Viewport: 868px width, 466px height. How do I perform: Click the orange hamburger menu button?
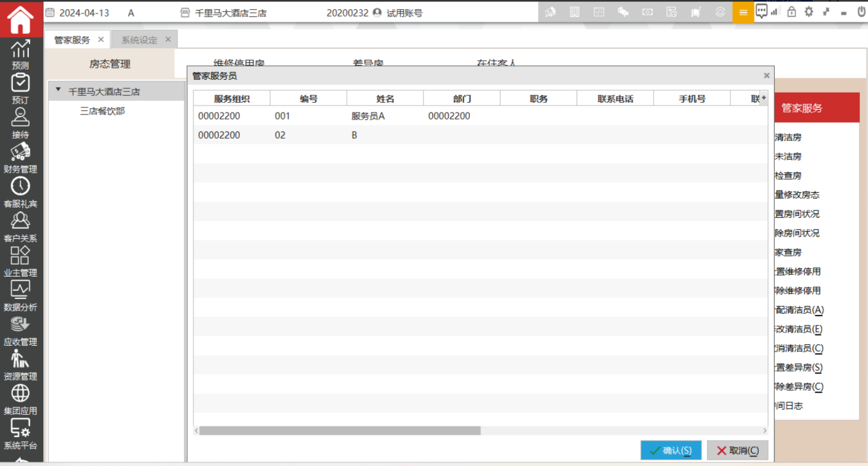pyautogui.click(x=743, y=12)
